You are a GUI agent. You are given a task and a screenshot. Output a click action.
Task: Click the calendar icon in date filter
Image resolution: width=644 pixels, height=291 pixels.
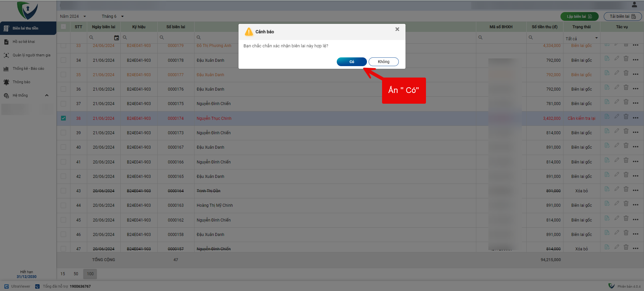(x=116, y=38)
